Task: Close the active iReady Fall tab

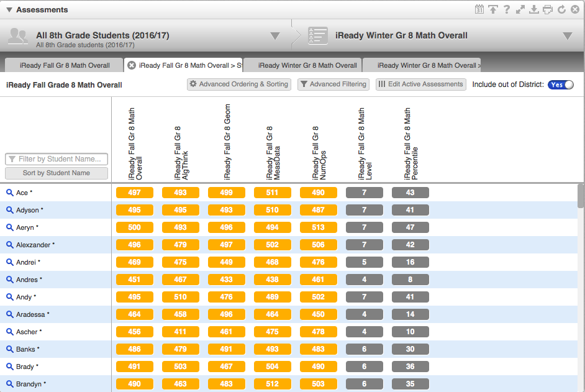Action: (131, 65)
